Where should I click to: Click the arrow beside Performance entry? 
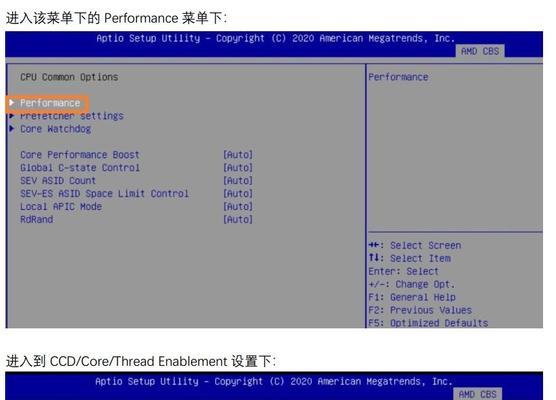pos(12,103)
